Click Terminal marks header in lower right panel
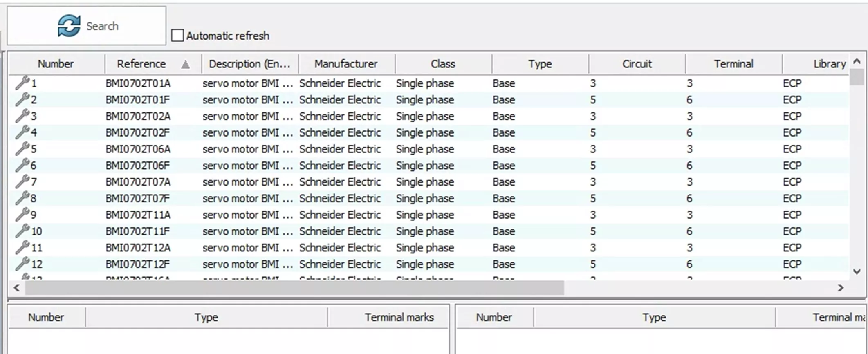This screenshot has width=868, height=354. [821, 317]
